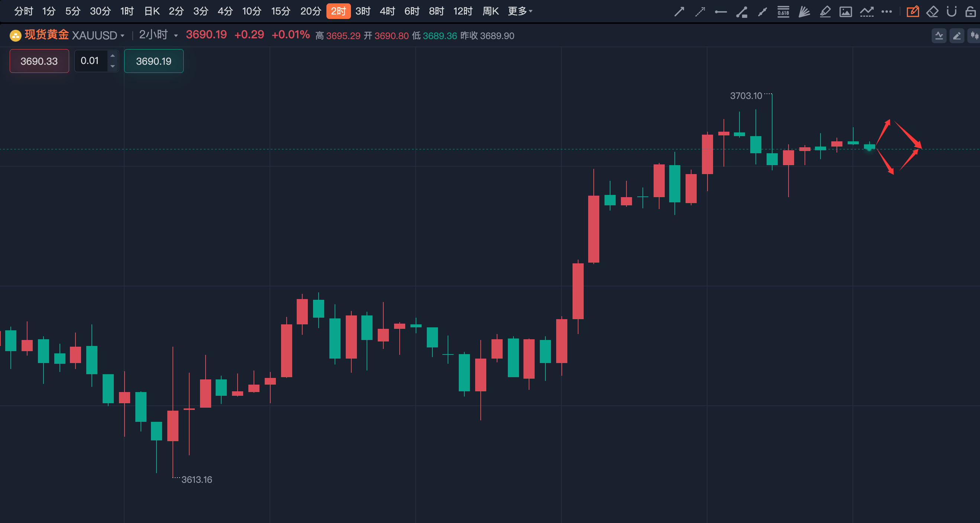The width and height of the screenshot is (980, 523).
Task: Open the 0.618 Fibonacci retracement tool
Action: coord(783,12)
